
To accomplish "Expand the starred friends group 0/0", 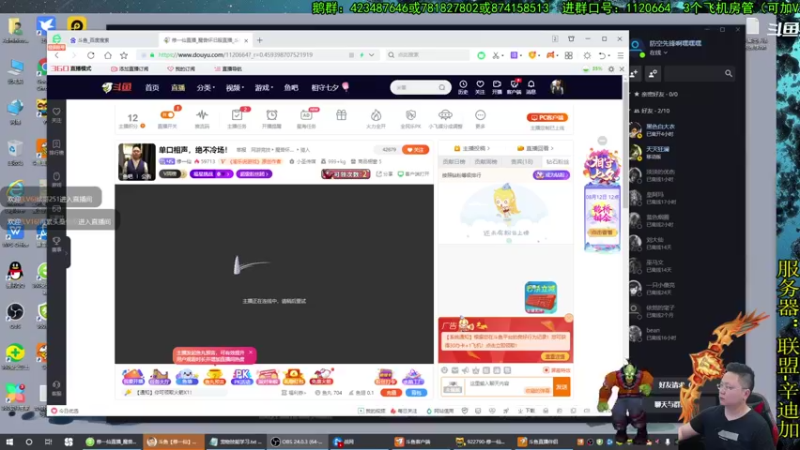I will [x=656, y=94].
